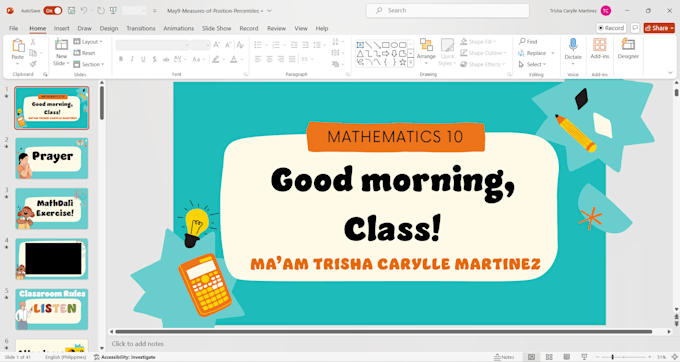Click the Bullets list icon
The height and width of the screenshot is (362, 680).
258,45
